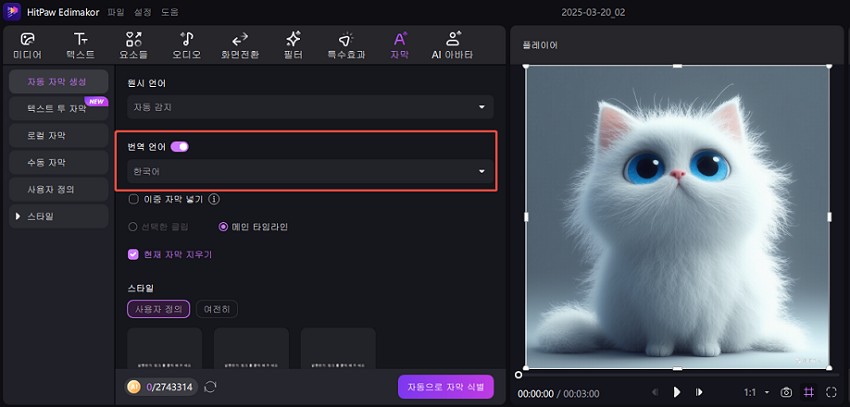Choose the 여전히 style button
The height and width of the screenshot is (407, 850).
pos(217,309)
